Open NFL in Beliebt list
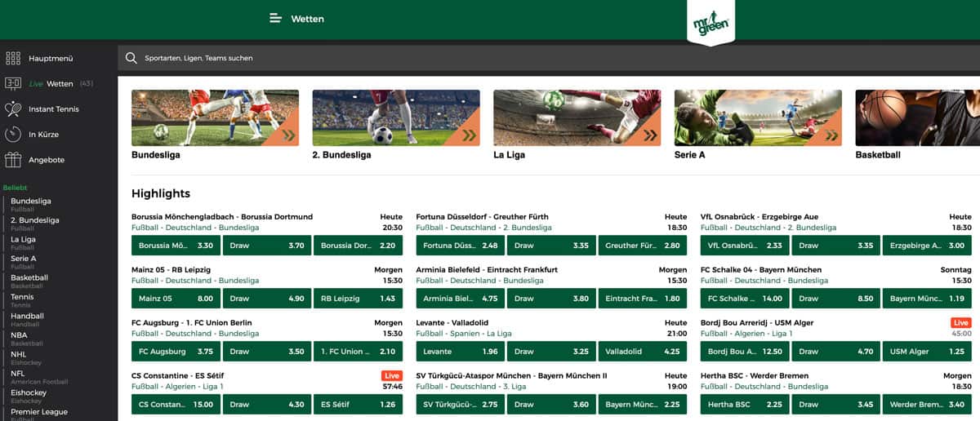The width and height of the screenshot is (980, 421). pos(18,374)
